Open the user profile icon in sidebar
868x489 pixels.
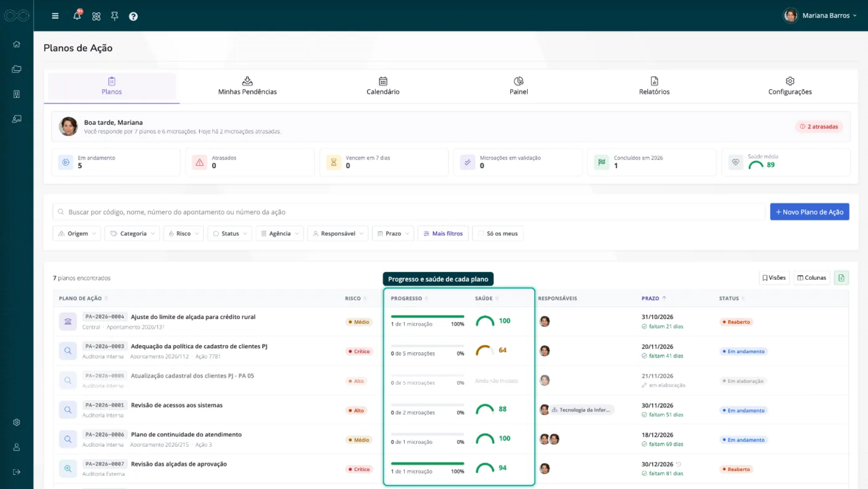pos(17,447)
